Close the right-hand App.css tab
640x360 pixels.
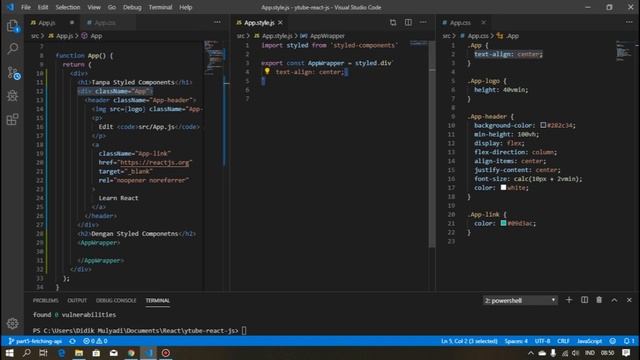pyautogui.click(x=484, y=22)
